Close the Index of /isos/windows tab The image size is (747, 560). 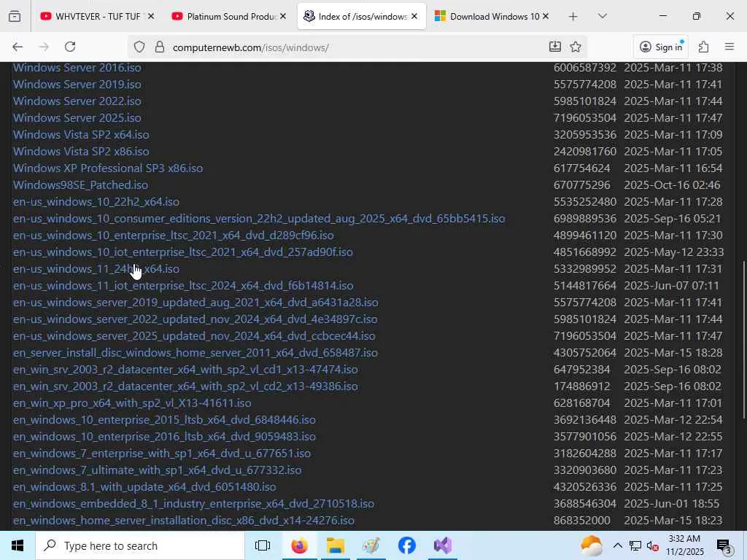[414, 16]
